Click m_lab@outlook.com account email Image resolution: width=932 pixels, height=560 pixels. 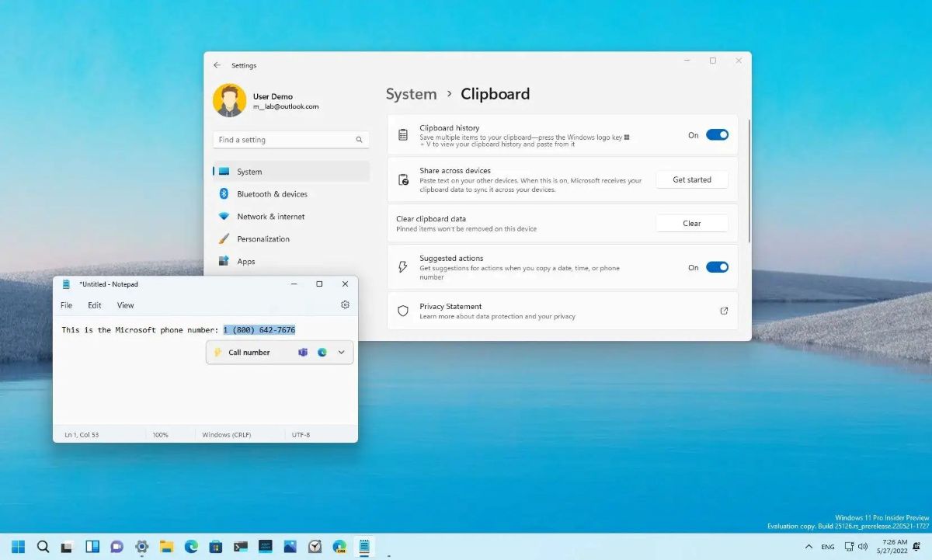(x=286, y=106)
